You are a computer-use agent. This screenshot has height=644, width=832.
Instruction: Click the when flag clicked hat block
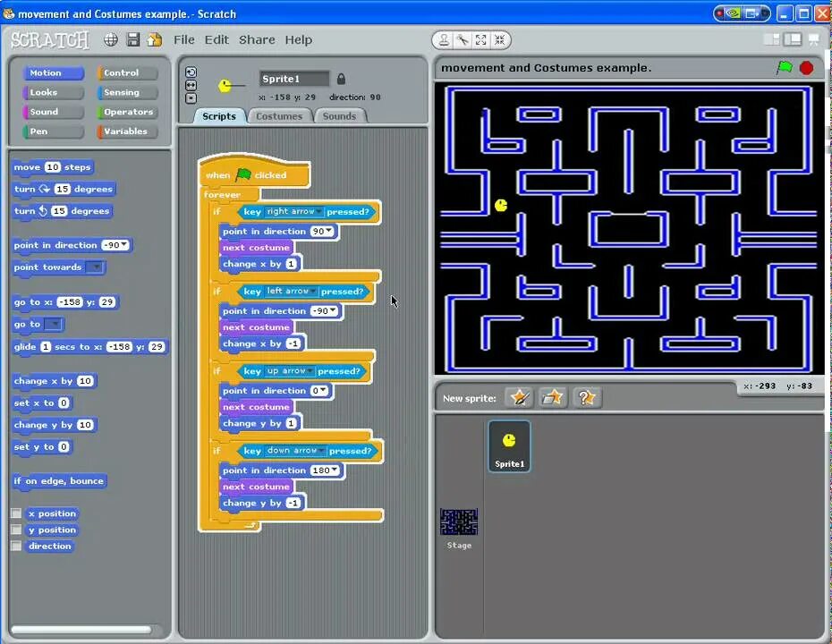pyautogui.click(x=254, y=173)
